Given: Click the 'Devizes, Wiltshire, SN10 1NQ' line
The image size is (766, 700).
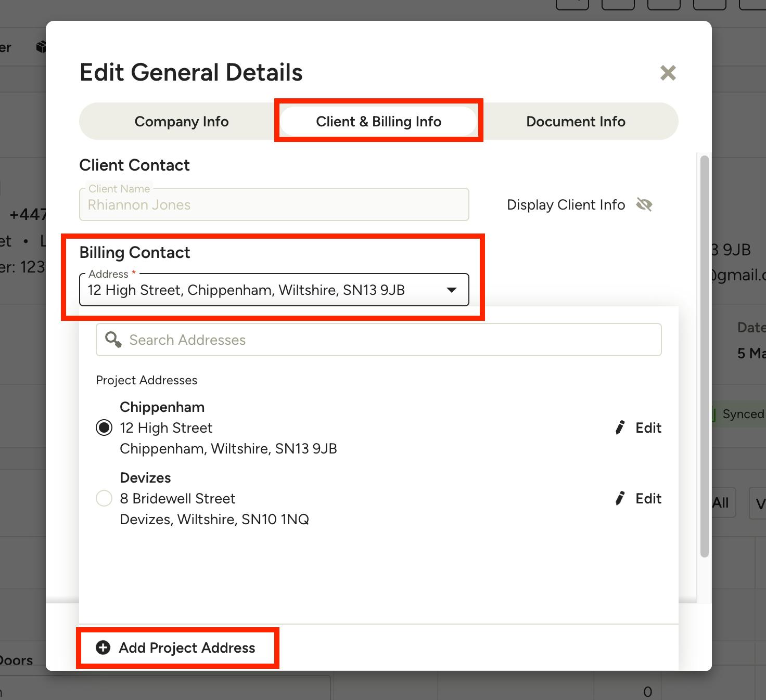Looking at the screenshot, I should 214,519.
